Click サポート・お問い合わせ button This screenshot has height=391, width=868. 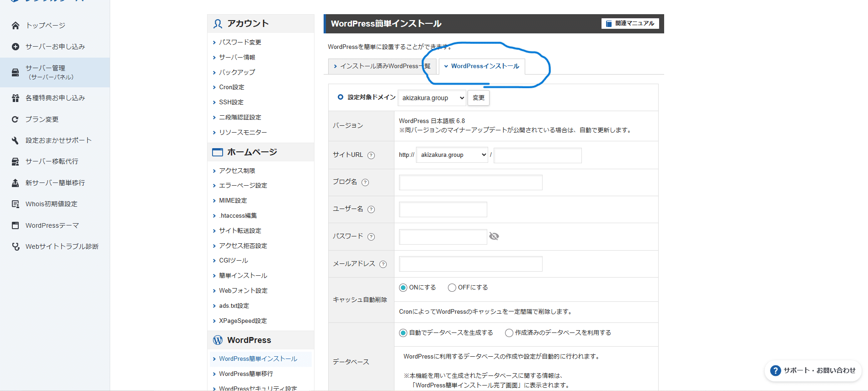tap(813, 371)
